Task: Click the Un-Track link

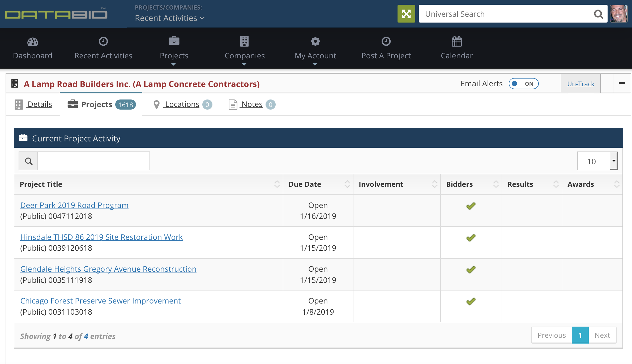Action: [581, 84]
